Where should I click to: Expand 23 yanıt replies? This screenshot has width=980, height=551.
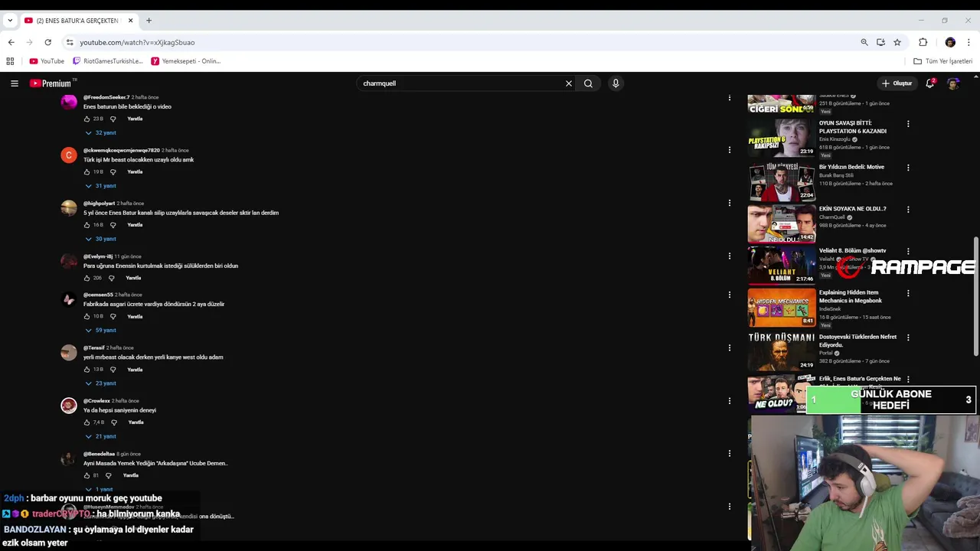[100, 383]
